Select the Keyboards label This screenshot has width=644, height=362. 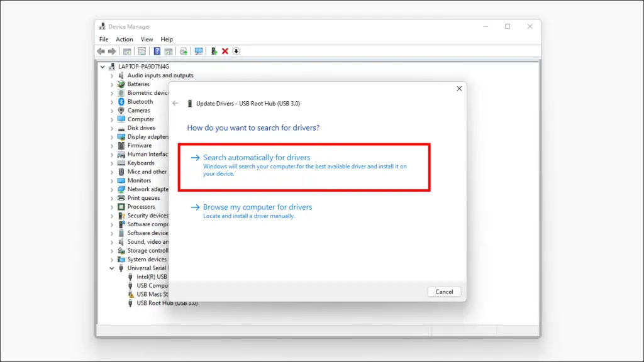(x=141, y=163)
